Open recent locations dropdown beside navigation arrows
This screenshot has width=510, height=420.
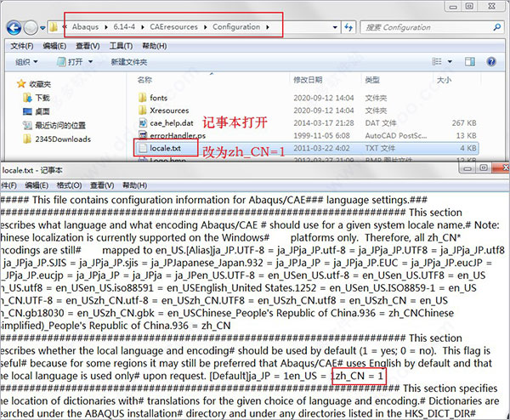point(42,28)
